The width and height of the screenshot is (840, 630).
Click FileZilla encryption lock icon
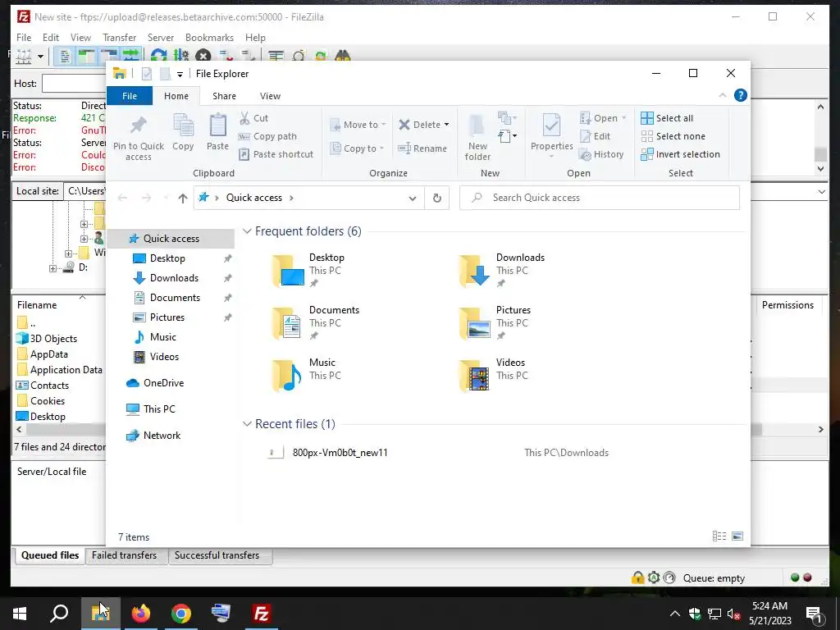point(637,577)
